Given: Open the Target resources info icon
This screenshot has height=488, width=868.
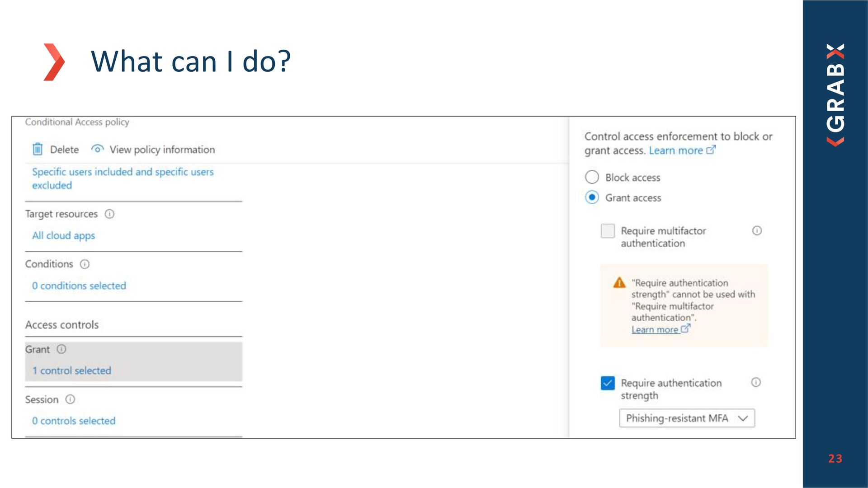Looking at the screenshot, I should coord(109,214).
